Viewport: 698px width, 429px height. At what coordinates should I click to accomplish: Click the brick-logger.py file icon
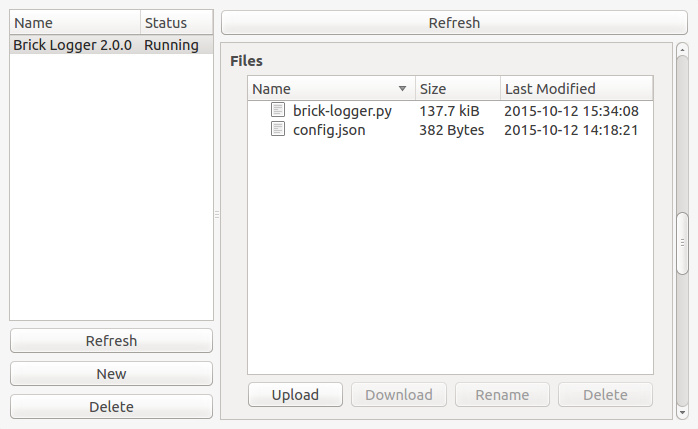(278, 110)
